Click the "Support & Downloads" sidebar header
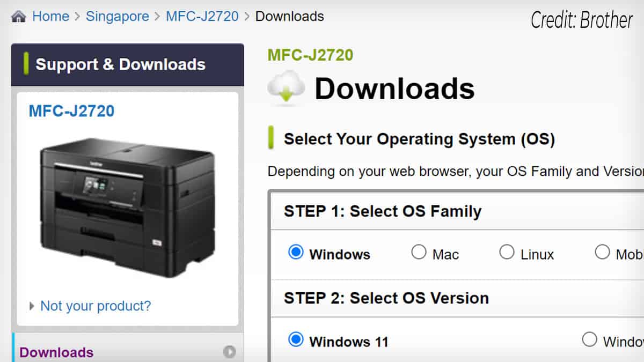This screenshot has width=644, height=362. tap(128, 65)
